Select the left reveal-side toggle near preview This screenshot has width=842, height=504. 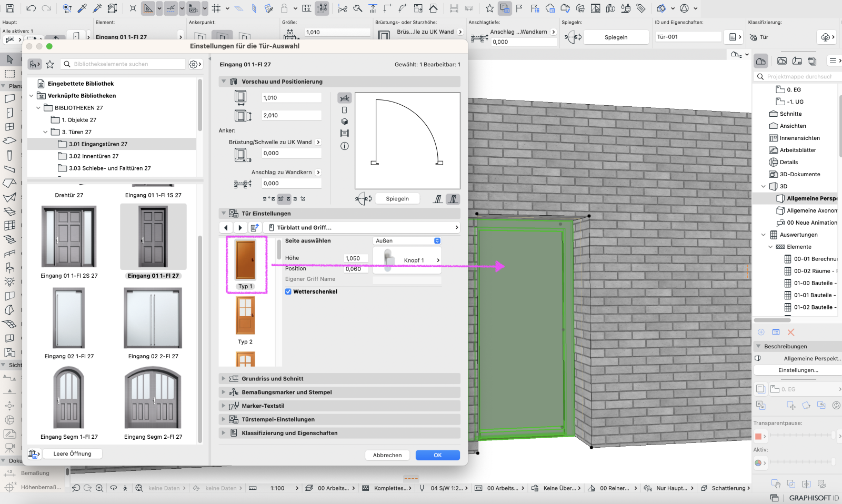(x=438, y=199)
